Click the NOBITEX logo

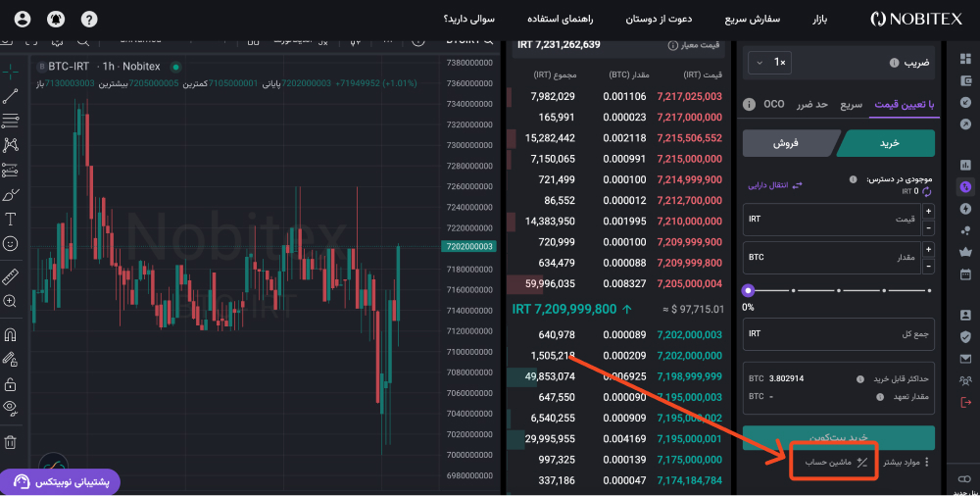click(x=916, y=20)
